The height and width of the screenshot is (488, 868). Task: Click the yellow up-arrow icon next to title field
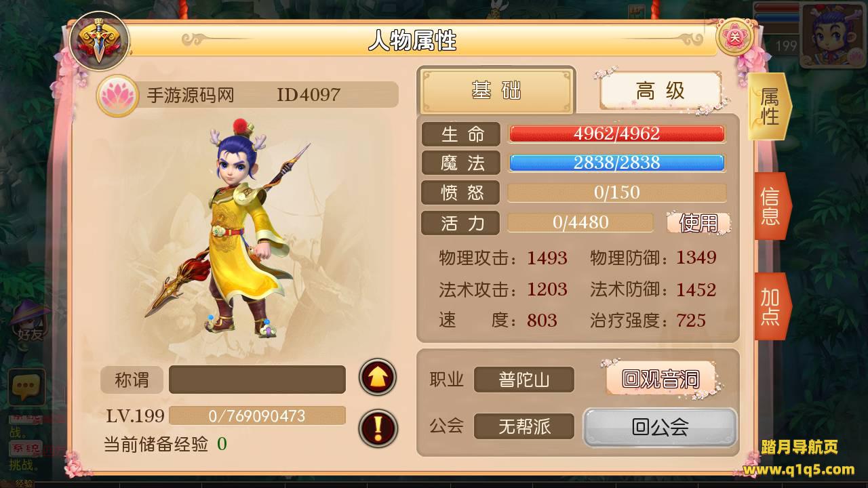point(378,377)
